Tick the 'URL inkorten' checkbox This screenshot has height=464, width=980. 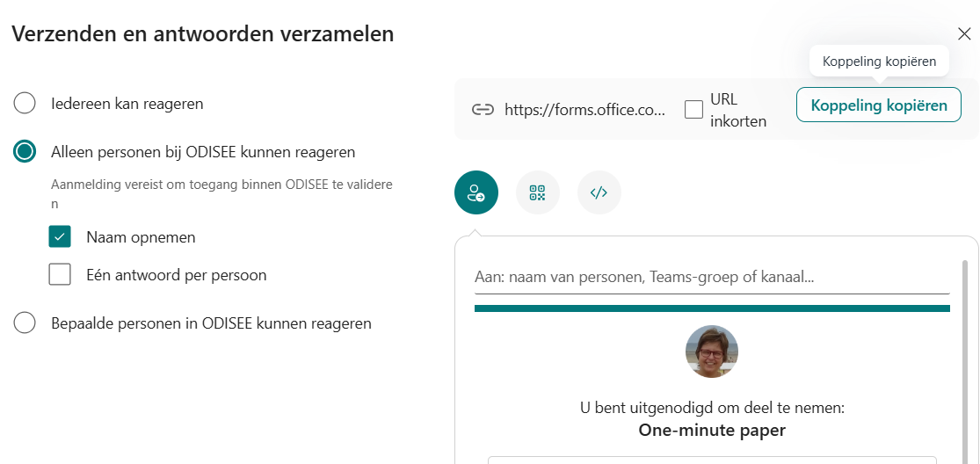(693, 110)
